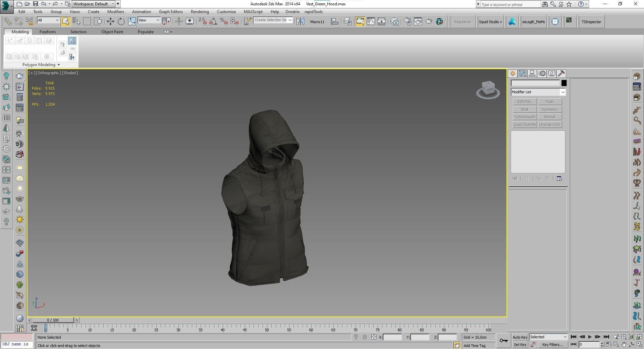Click the Select and Manipulate icon

179,21
